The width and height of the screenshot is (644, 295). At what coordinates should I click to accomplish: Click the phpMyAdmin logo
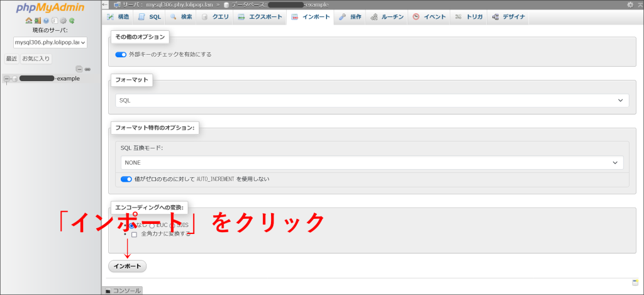(51, 8)
